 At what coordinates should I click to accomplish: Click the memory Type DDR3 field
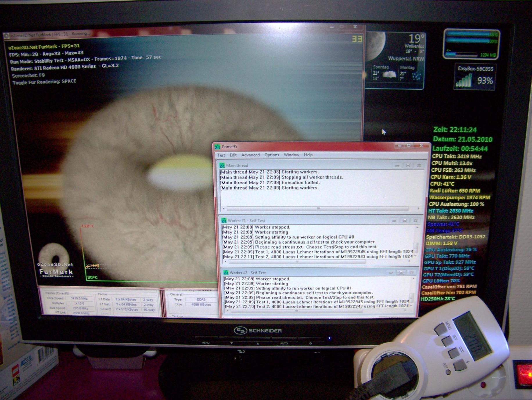click(201, 299)
